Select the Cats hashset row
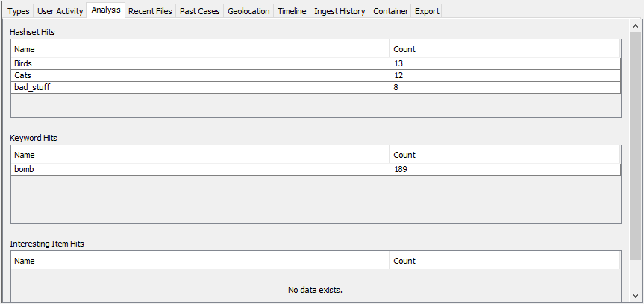Viewport: 644px width, 304px height. [200, 75]
